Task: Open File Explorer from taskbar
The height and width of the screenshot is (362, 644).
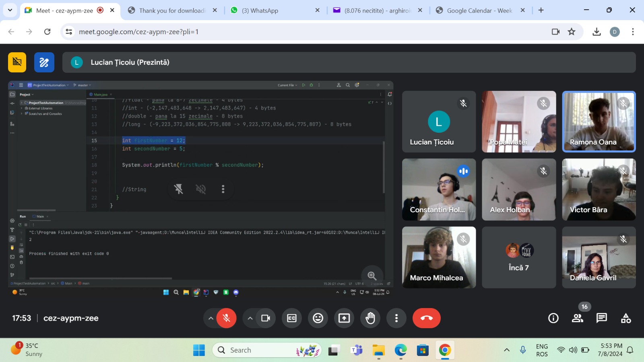Action: (x=378, y=350)
